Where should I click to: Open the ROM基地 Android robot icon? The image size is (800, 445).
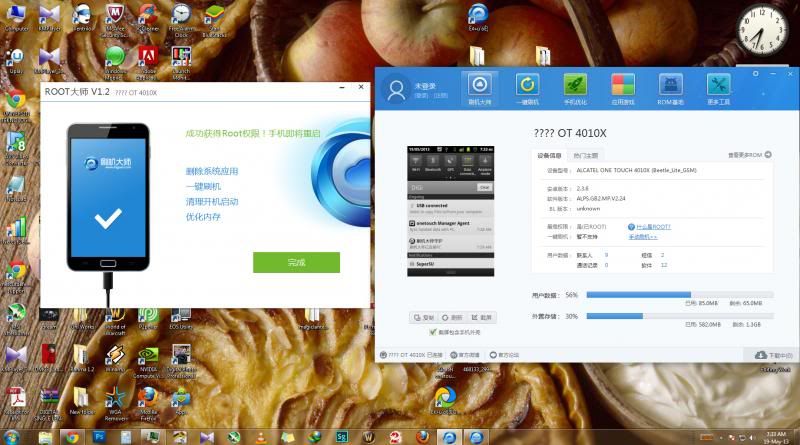[x=670, y=89]
